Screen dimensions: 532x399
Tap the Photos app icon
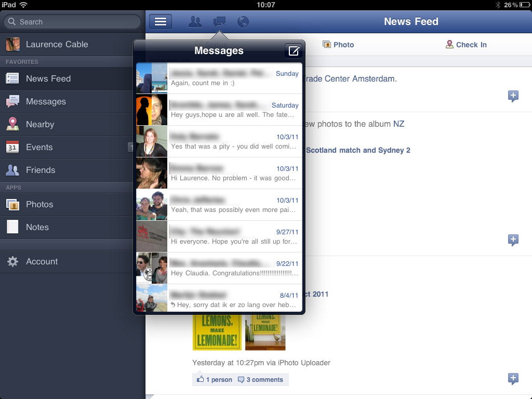pyautogui.click(x=12, y=204)
